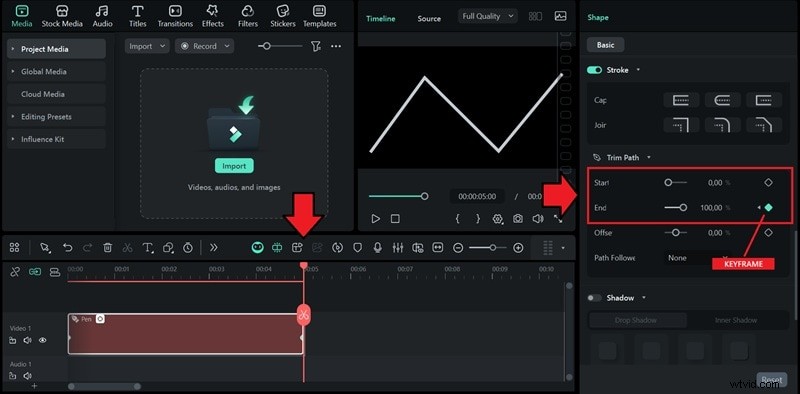Click the timeline zoom out minus
800x394 pixels.
click(x=458, y=248)
